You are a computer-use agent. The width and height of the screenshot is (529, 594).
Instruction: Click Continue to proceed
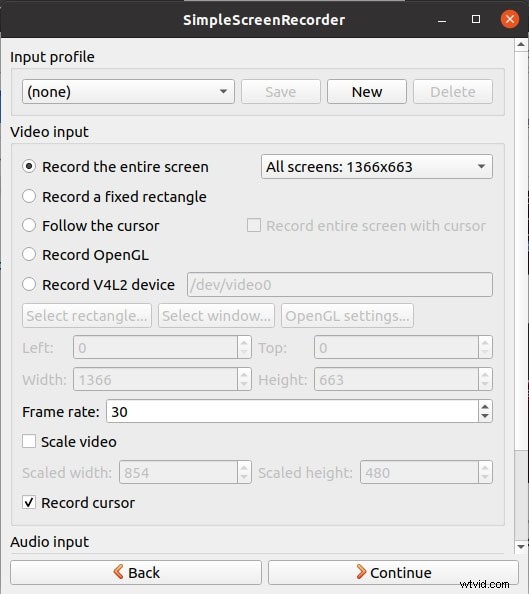(x=393, y=572)
